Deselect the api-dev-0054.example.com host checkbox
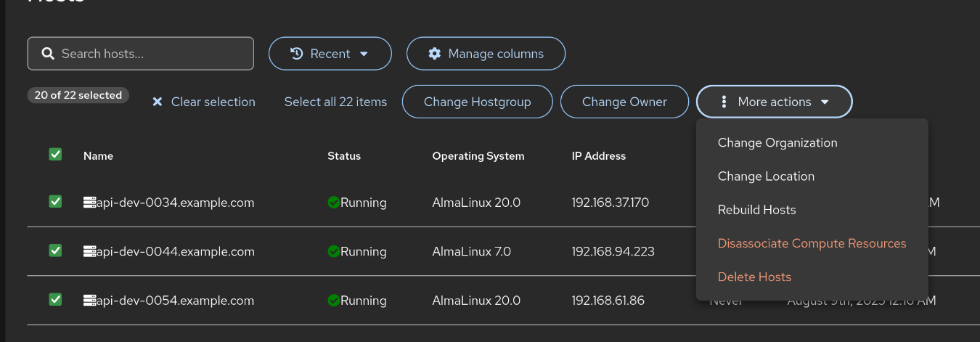Screen dimensions: 980x342 [55, 299]
